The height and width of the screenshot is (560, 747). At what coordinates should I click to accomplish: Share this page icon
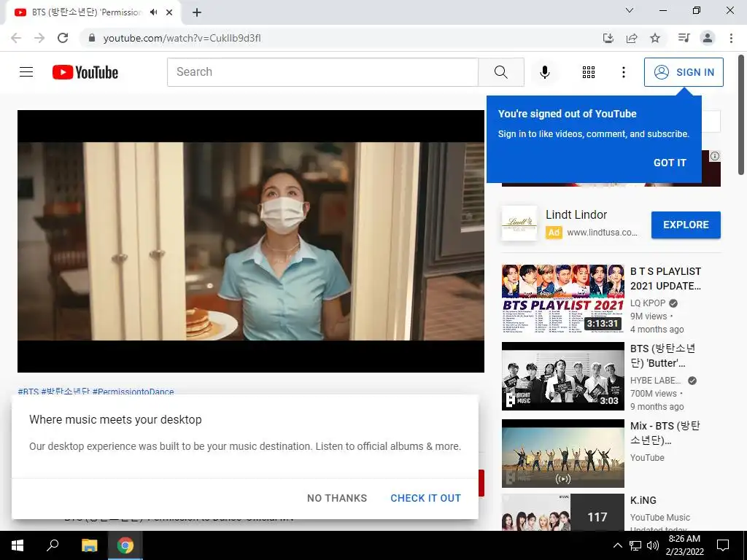pyautogui.click(x=632, y=38)
